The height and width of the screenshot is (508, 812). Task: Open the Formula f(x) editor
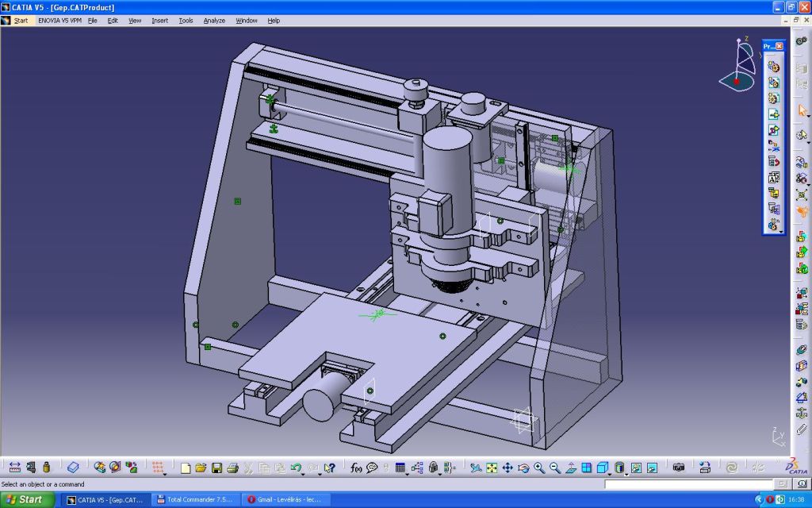click(356, 468)
